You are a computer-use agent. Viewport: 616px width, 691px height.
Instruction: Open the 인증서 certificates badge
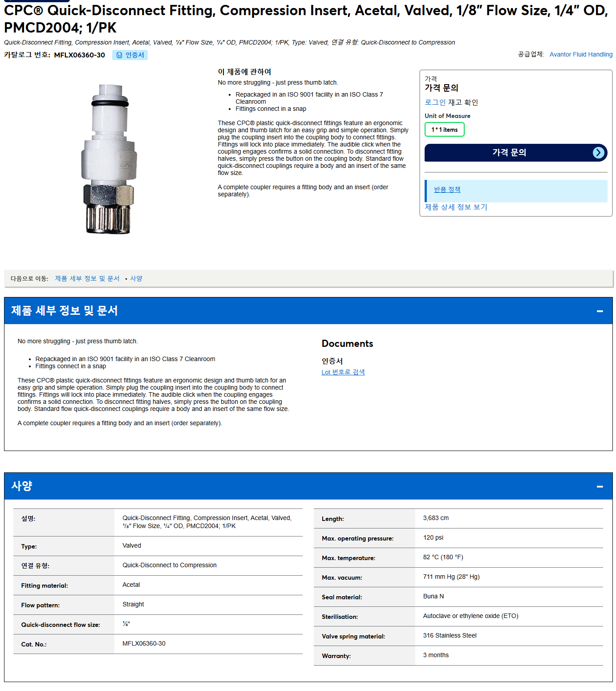coord(130,55)
